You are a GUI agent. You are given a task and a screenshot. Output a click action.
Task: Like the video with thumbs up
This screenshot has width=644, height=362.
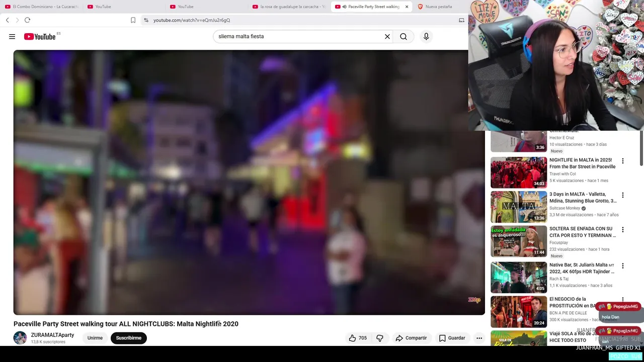coord(358,338)
